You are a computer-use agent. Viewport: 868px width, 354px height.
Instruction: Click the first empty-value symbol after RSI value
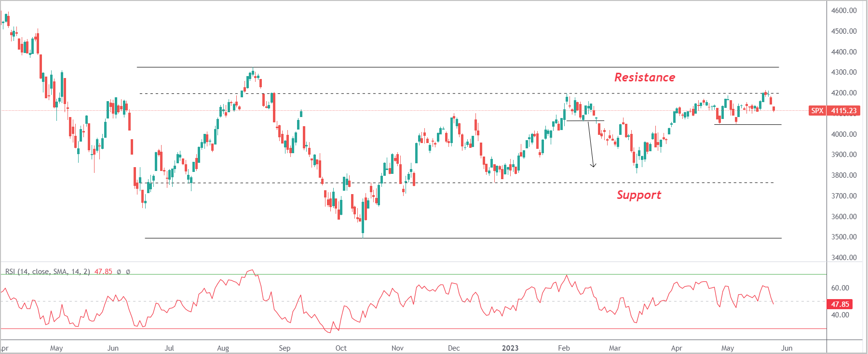click(119, 272)
